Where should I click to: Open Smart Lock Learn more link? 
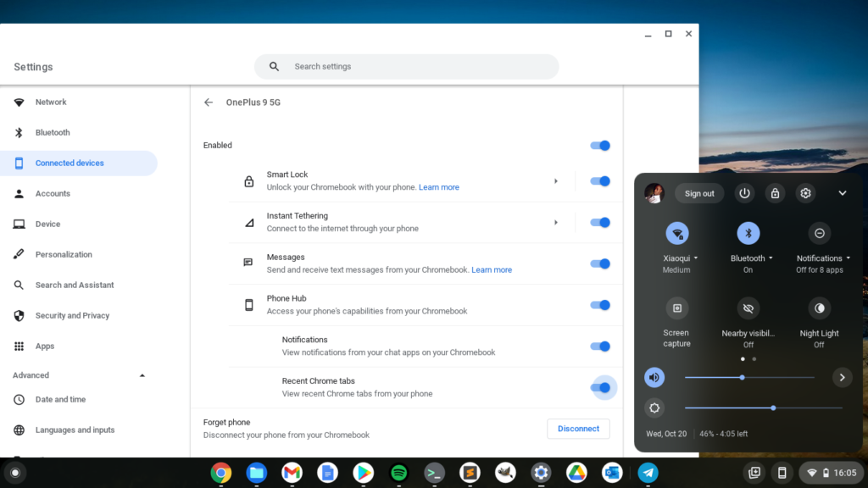click(439, 187)
